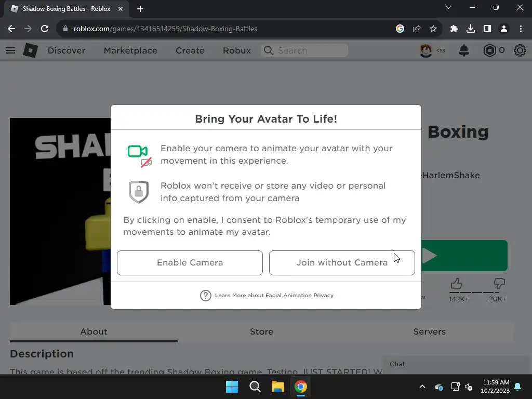Image resolution: width=532 pixels, height=399 pixels.
Task: Click the Windows notification bell in tray
Action: (x=518, y=387)
